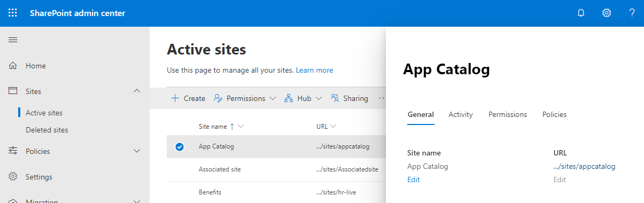Select the General tab
Image resolution: width=644 pixels, height=203 pixels.
(421, 114)
